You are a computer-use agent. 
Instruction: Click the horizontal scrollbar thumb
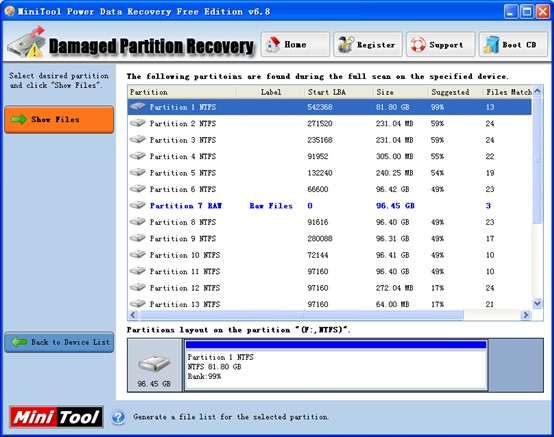(x=301, y=315)
